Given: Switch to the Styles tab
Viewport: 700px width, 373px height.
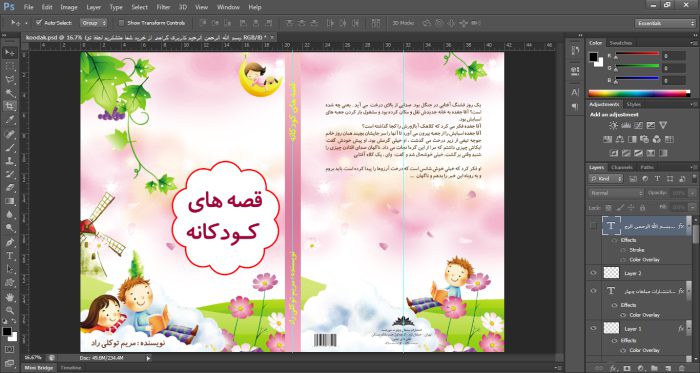Looking at the screenshot, I should (633, 104).
